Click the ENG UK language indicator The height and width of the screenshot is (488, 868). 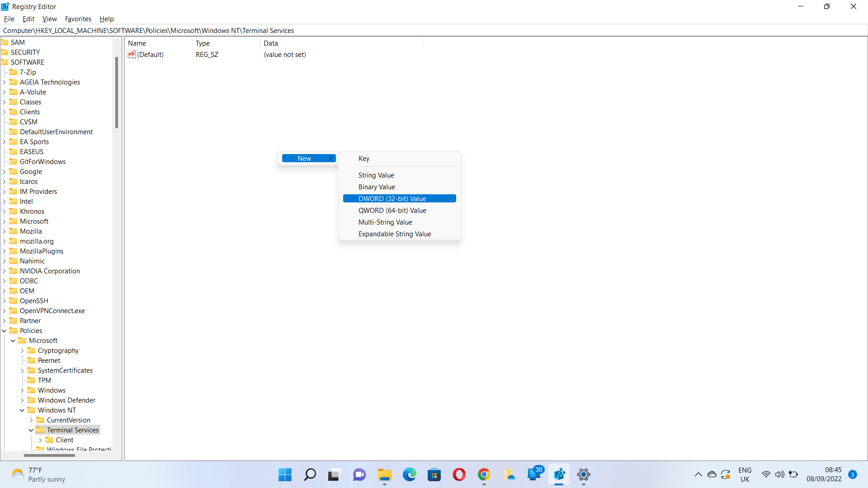(x=745, y=474)
